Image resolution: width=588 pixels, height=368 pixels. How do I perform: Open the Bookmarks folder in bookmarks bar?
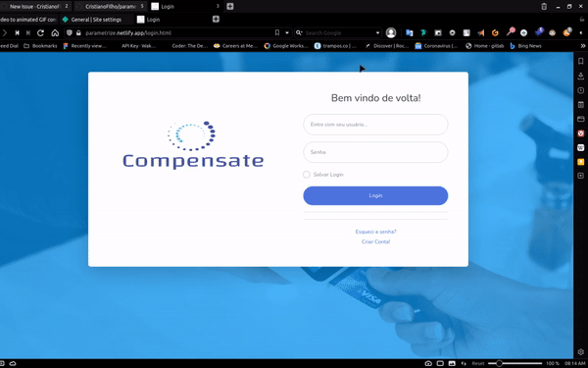(x=40, y=46)
